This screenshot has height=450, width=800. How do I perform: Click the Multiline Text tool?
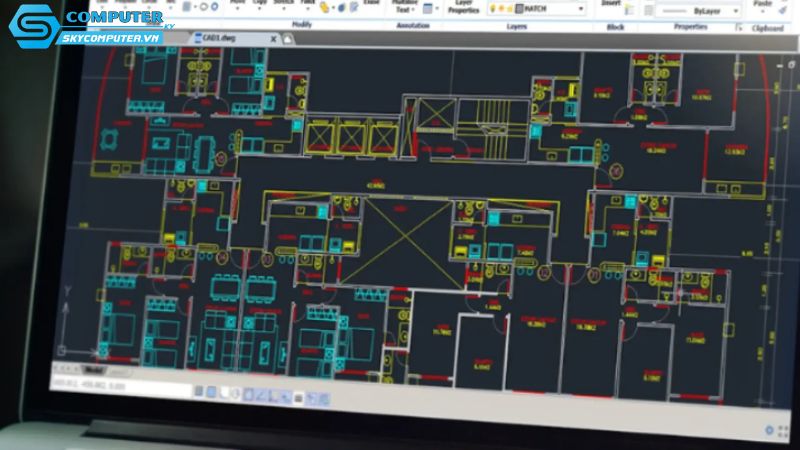tap(404, 7)
